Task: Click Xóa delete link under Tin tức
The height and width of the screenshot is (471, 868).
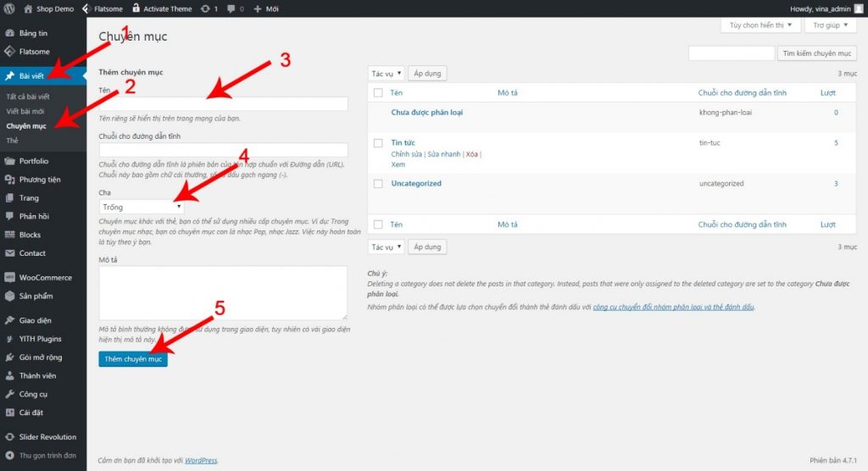Action: click(x=471, y=154)
